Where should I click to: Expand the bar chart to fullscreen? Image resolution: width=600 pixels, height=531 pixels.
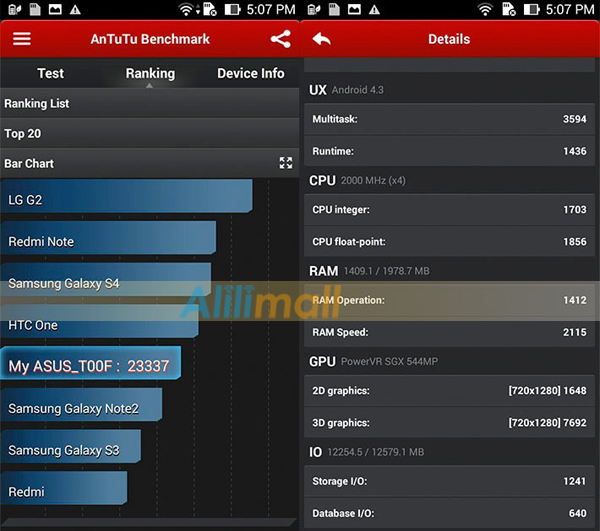(285, 163)
